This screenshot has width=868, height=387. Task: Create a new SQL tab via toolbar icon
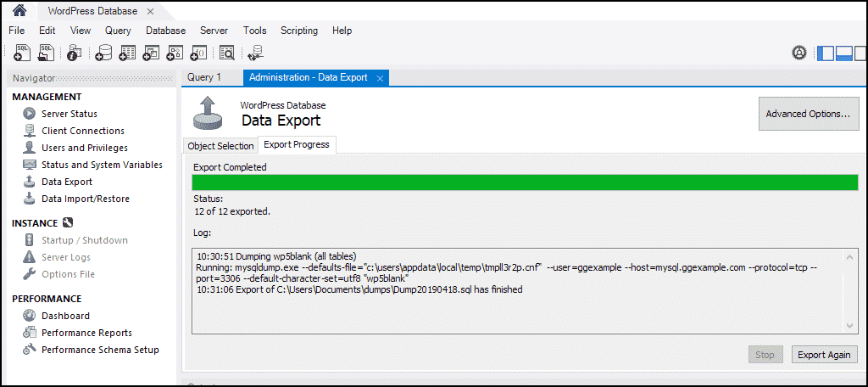(x=23, y=52)
